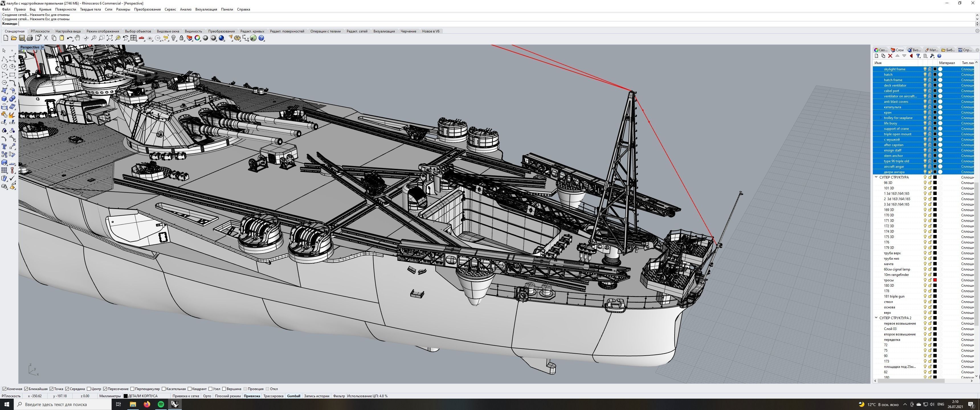This screenshot has height=410, width=980.
Task: Click the Options gear icon in toolbar
Action: 237,38
